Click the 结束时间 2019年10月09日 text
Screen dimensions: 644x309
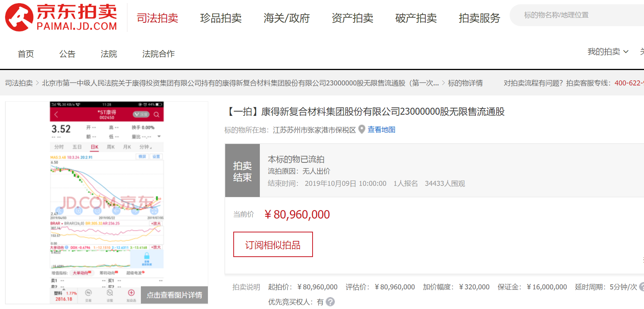(327, 184)
